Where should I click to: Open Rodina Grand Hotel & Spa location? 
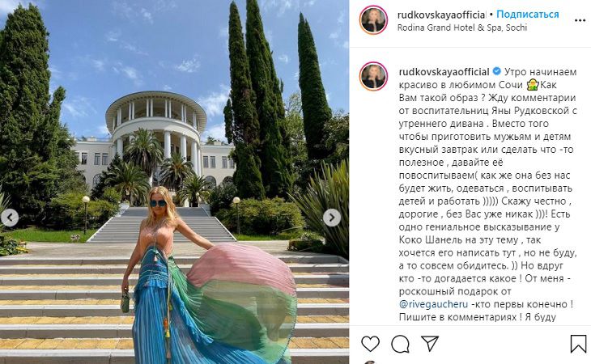click(462, 28)
